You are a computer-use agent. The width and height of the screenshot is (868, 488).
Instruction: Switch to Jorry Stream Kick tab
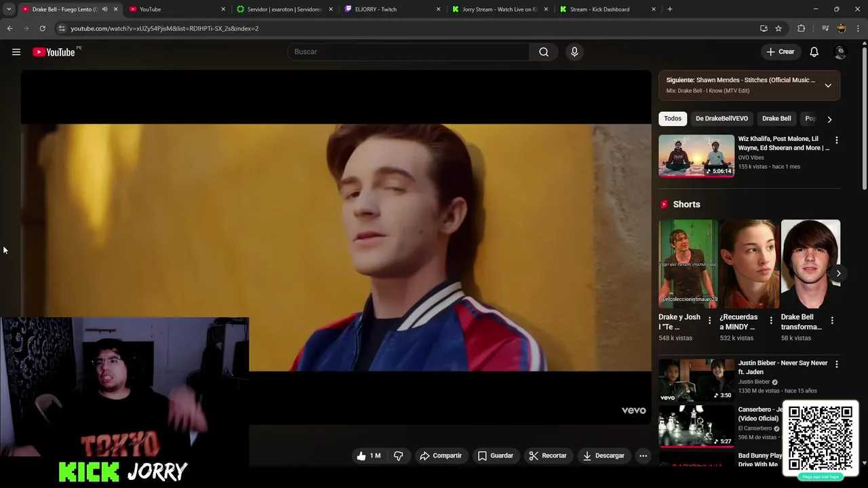(x=500, y=9)
